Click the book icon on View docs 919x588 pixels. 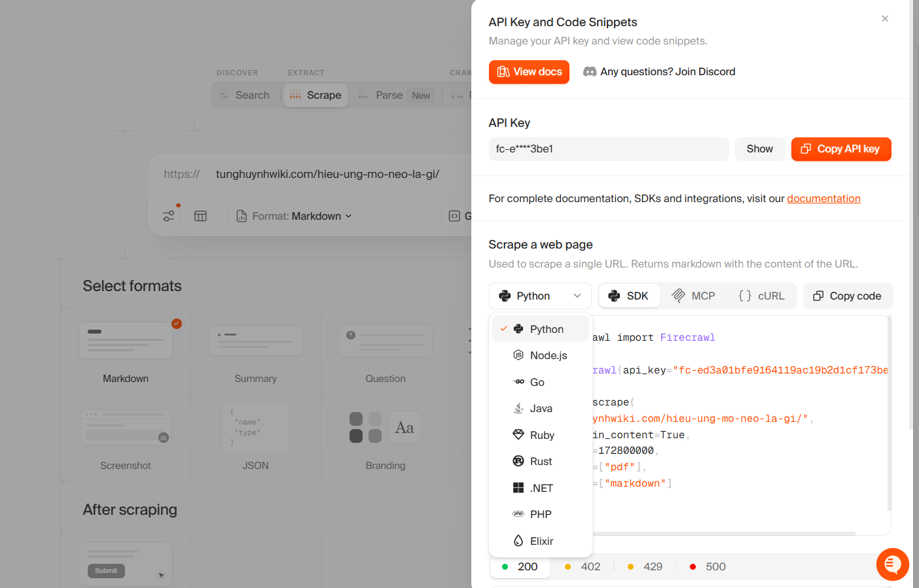pos(503,72)
